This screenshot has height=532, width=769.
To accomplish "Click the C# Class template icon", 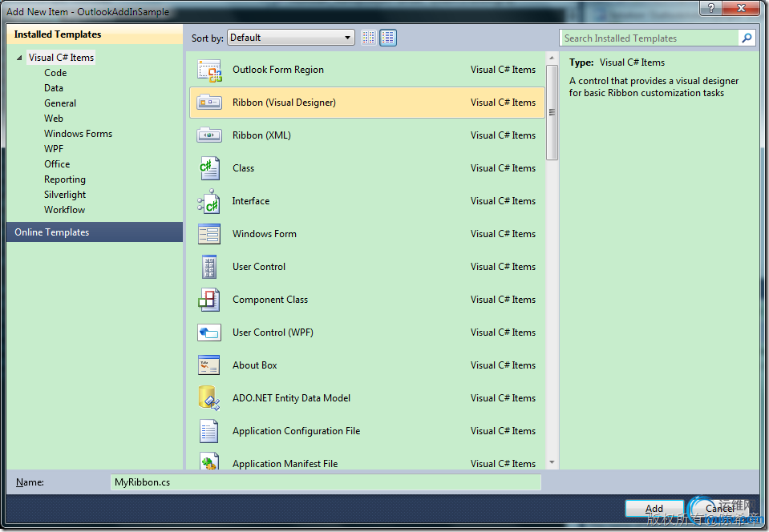I will click(x=209, y=168).
